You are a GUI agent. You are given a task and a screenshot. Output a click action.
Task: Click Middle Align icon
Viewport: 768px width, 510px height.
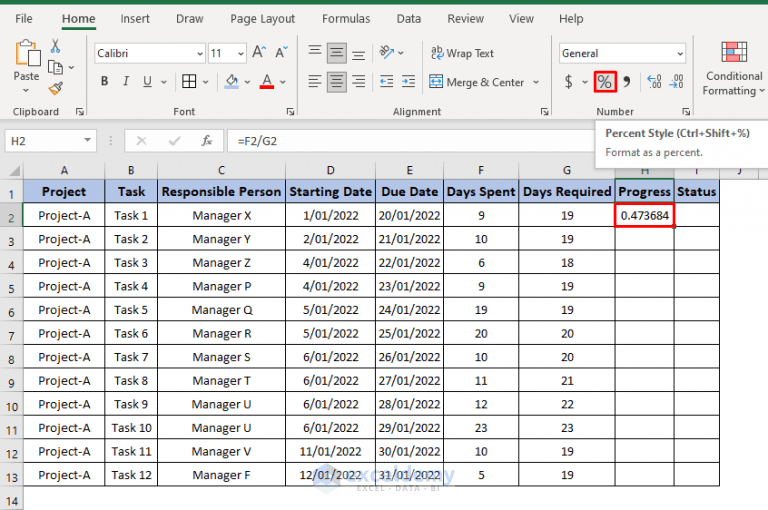click(336, 53)
